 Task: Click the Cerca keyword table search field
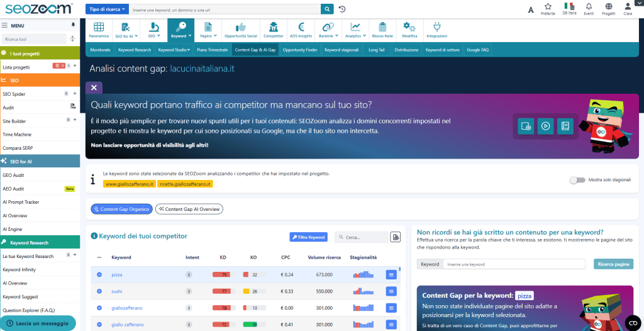[362, 237]
